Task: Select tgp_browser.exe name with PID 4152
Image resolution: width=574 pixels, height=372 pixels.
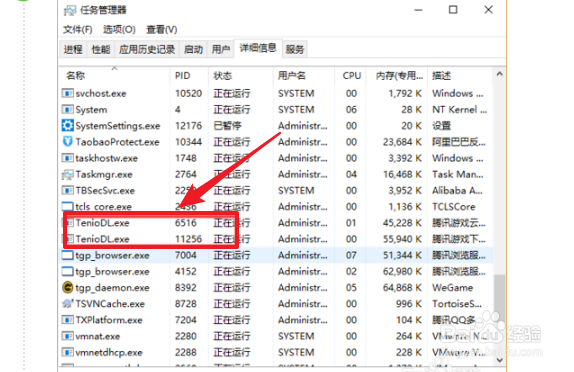Action: point(112,271)
